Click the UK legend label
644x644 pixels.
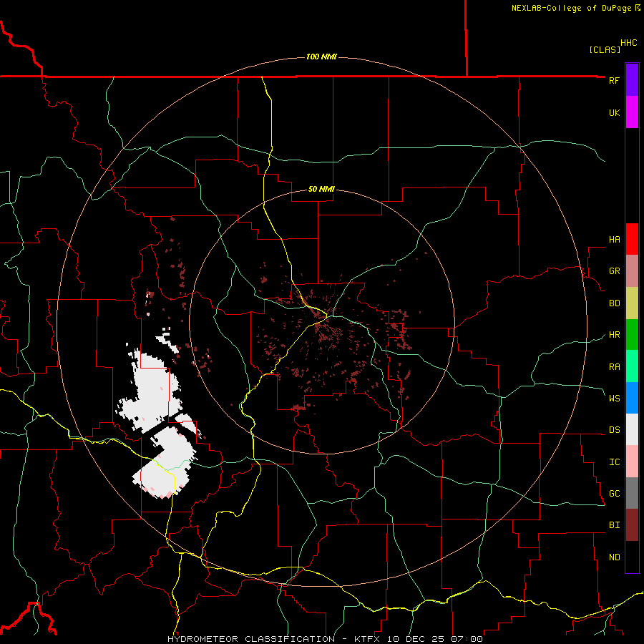614,112
